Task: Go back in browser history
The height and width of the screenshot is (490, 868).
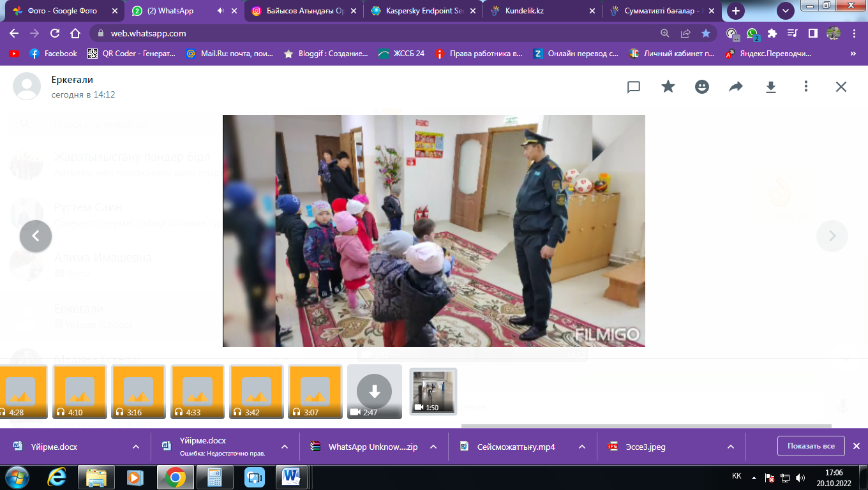Action: 14,33
